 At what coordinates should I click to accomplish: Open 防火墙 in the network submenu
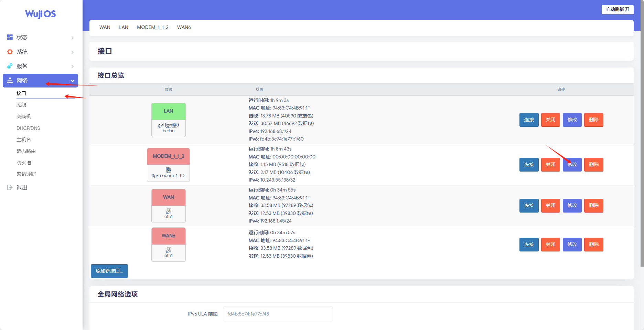pos(24,163)
